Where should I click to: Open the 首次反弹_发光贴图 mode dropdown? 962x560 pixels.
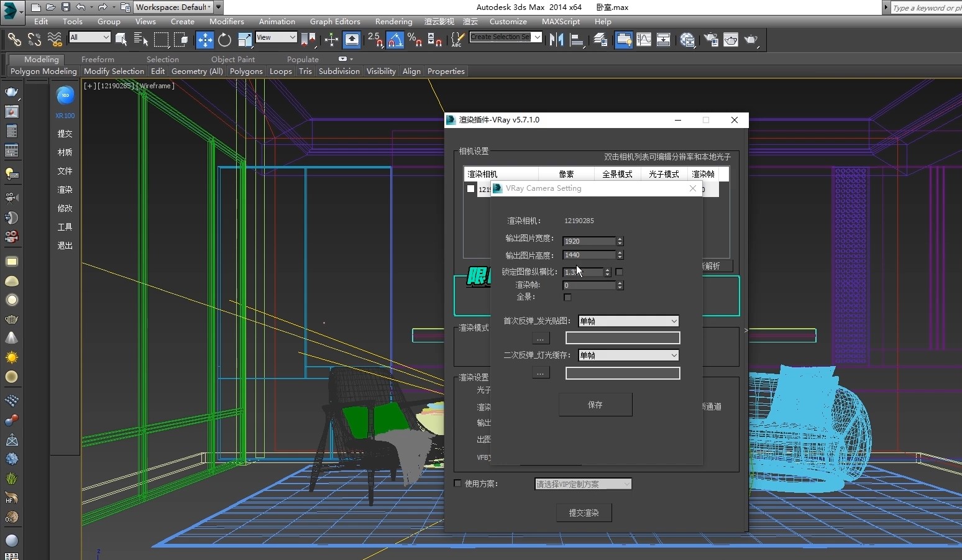pyautogui.click(x=628, y=321)
